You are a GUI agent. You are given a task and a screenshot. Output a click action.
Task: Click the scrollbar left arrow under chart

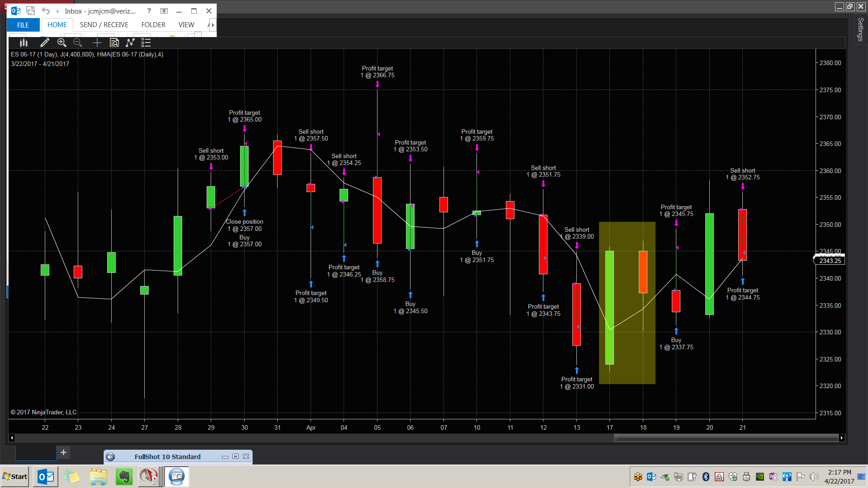[x=12, y=438]
